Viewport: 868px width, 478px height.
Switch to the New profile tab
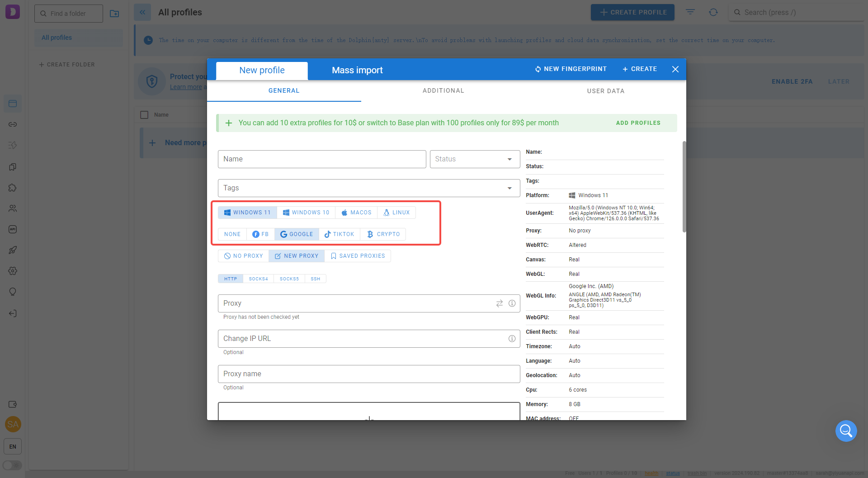(x=262, y=71)
